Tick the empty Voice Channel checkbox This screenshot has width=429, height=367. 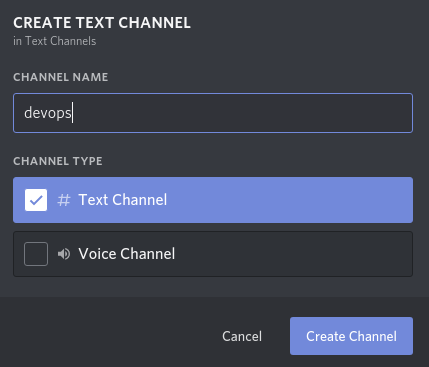point(36,254)
